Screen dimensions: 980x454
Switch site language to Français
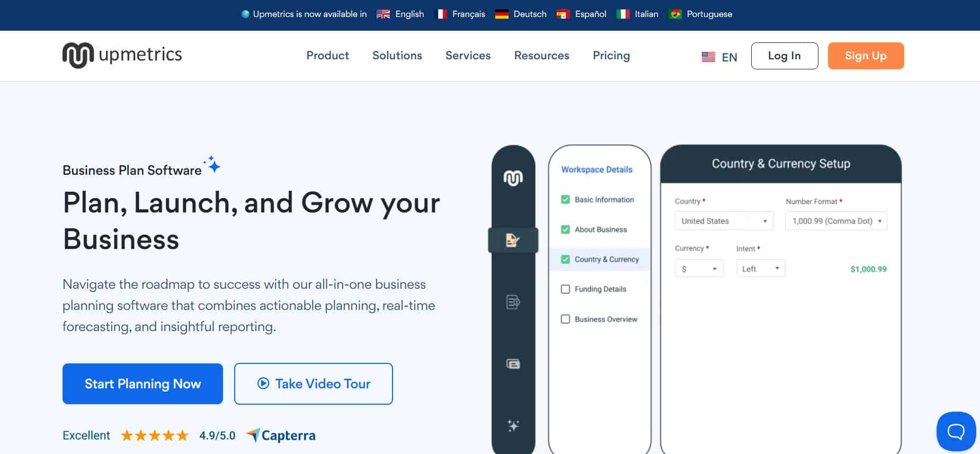tap(468, 14)
